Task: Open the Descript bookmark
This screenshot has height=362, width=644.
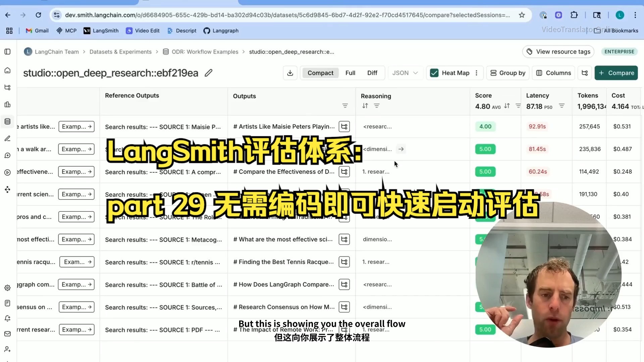Action: (x=182, y=31)
